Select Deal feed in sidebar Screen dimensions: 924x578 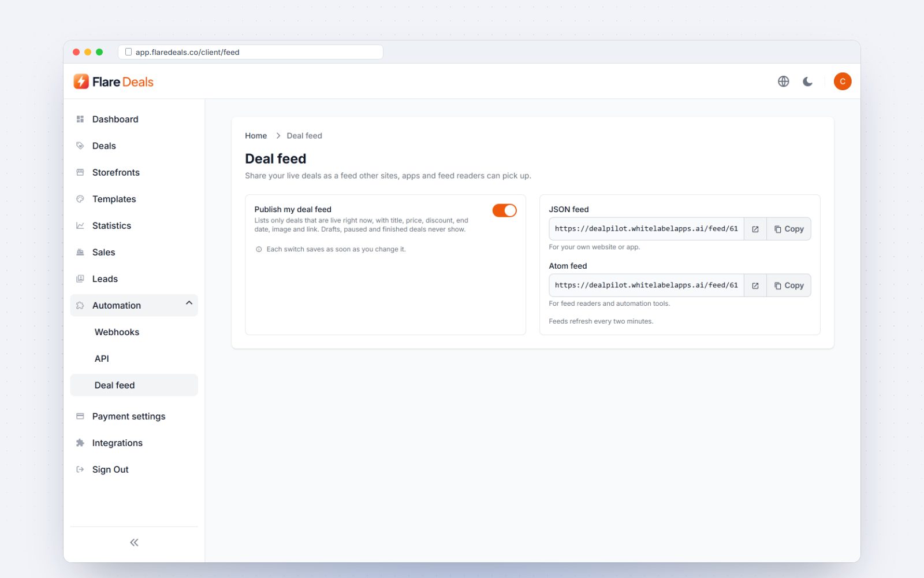point(134,385)
